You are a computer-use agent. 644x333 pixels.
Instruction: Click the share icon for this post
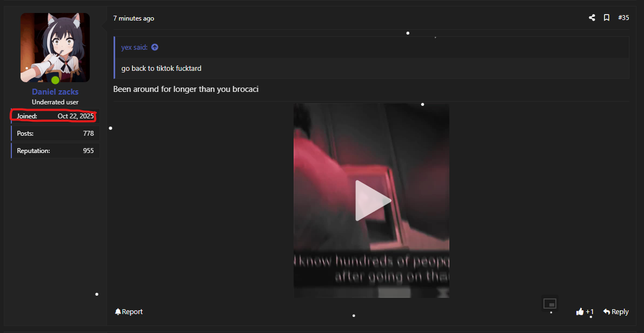click(592, 18)
